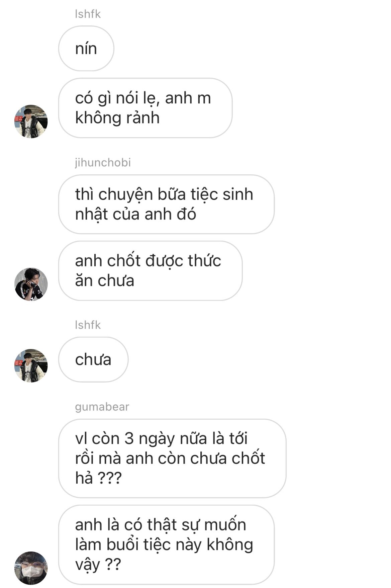Image resolution: width=391 pixels, height=588 pixels.
Task: Tap the 'có gì nói lẹ, anh m không rảnh' message
Action: point(145,108)
